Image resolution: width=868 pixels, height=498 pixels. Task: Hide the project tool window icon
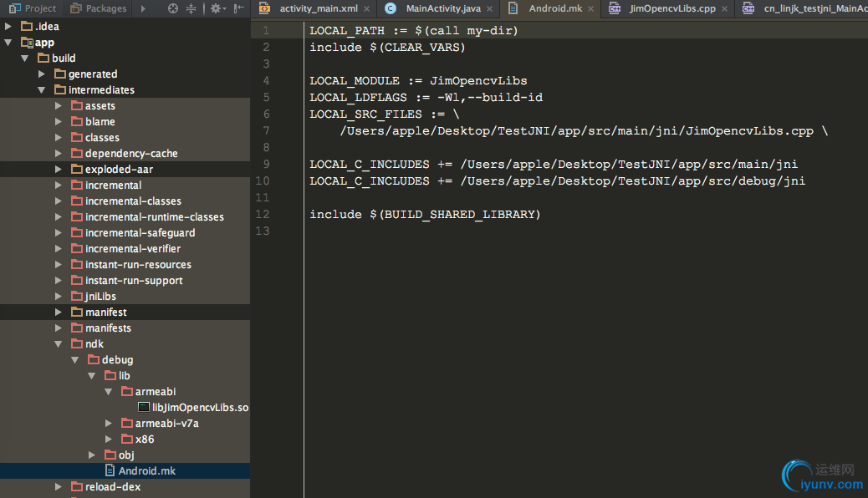(x=238, y=8)
